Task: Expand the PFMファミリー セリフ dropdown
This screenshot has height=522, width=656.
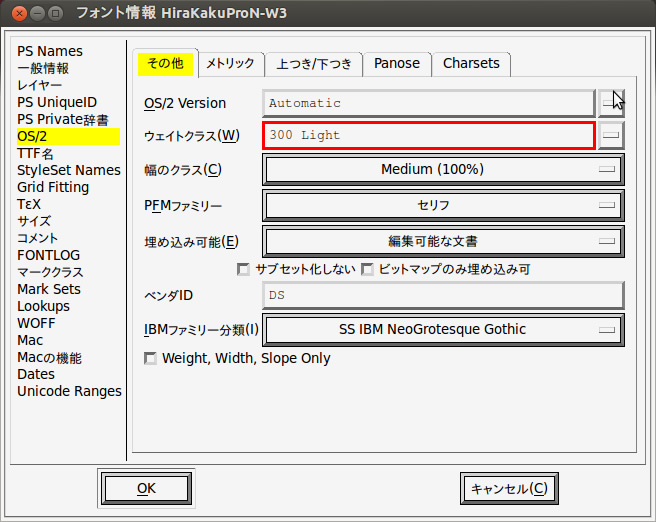Action: [443, 205]
